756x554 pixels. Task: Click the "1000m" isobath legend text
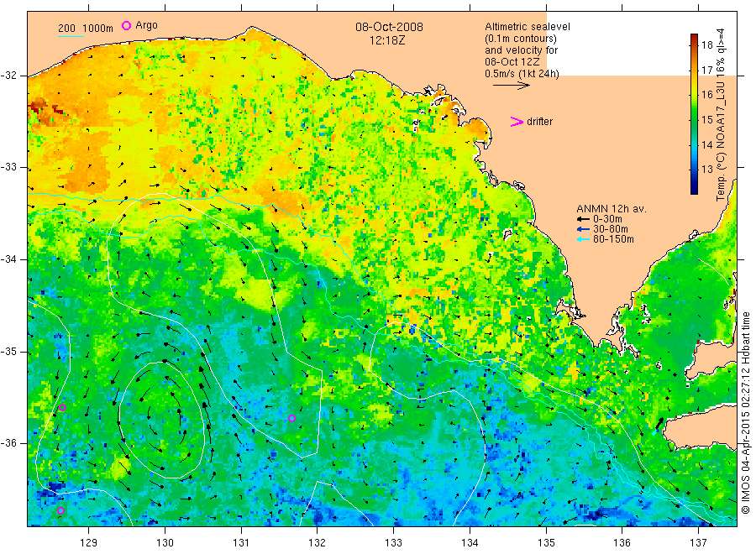pyautogui.click(x=98, y=29)
